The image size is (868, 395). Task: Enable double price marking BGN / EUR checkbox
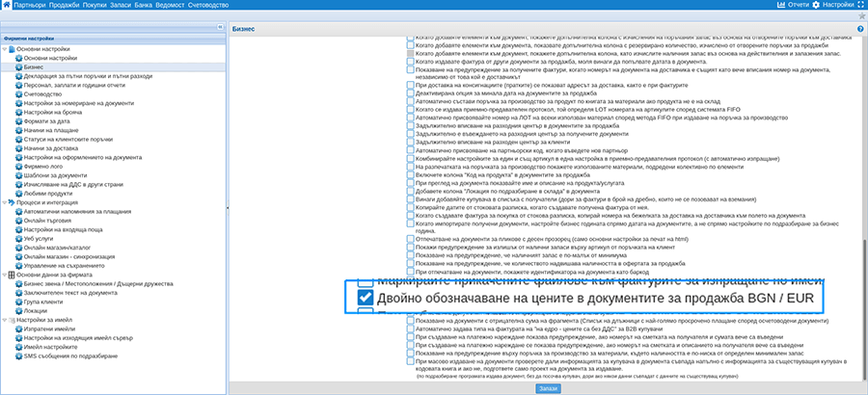click(366, 299)
